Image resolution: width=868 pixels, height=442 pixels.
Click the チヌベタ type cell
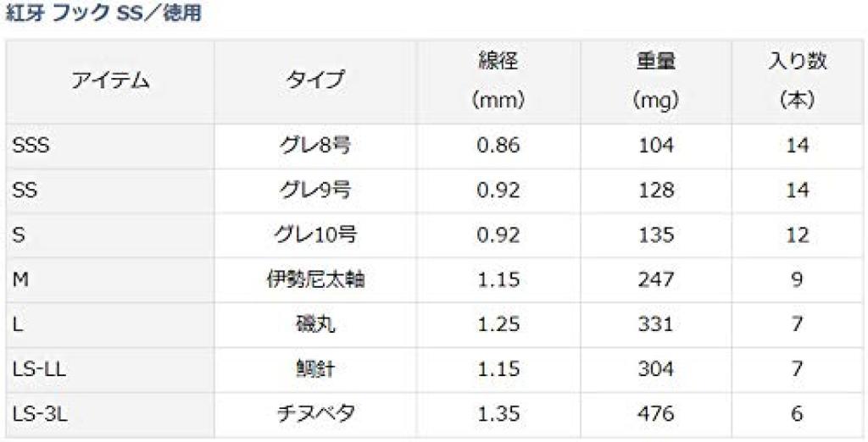click(x=315, y=414)
